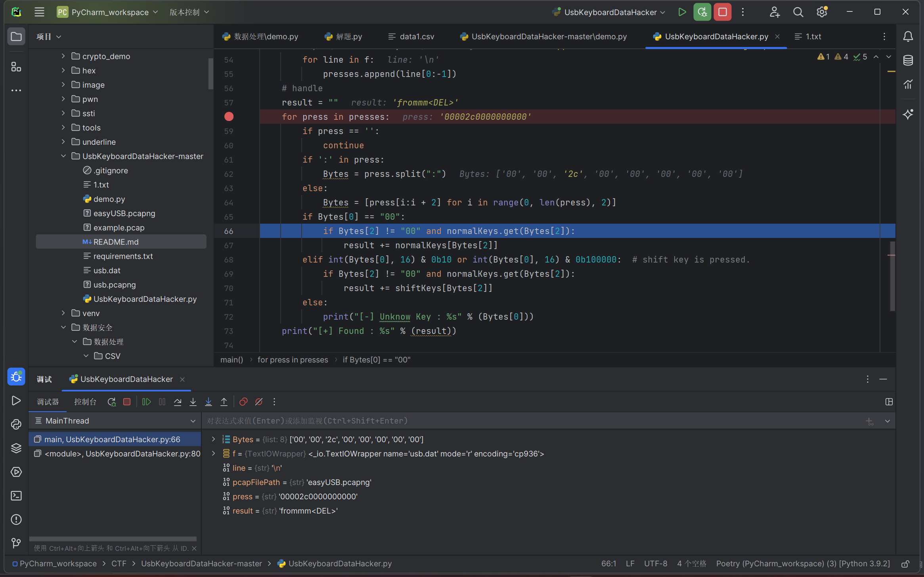Screen dimensions: 924x577
Task: Open the 版本控制 menu
Action: (x=189, y=12)
